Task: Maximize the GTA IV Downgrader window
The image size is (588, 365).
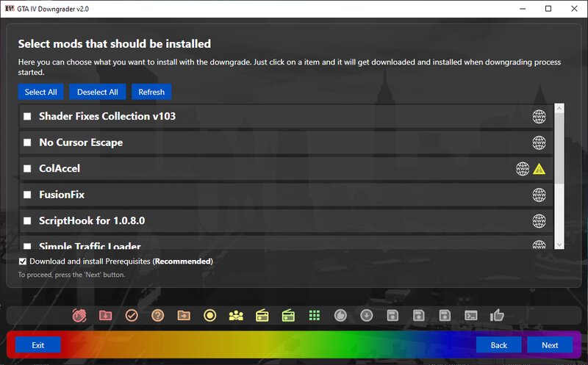Action: pyautogui.click(x=548, y=9)
